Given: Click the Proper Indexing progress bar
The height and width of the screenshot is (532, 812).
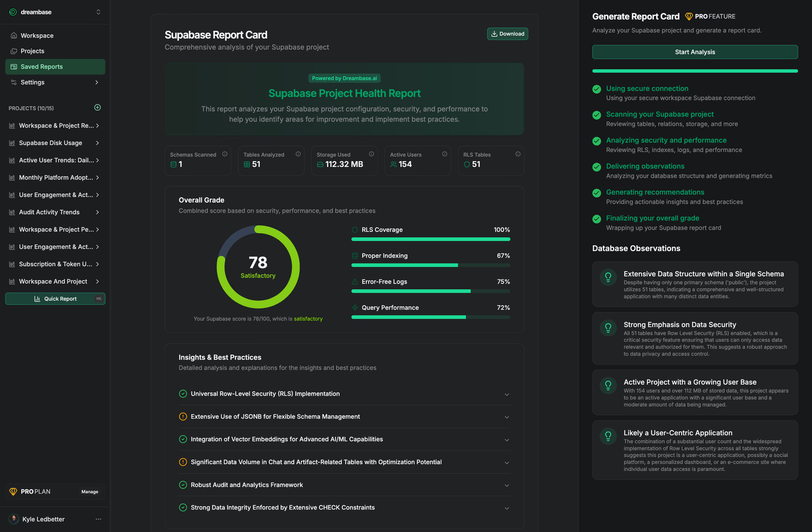Looking at the screenshot, I should click(430, 265).
